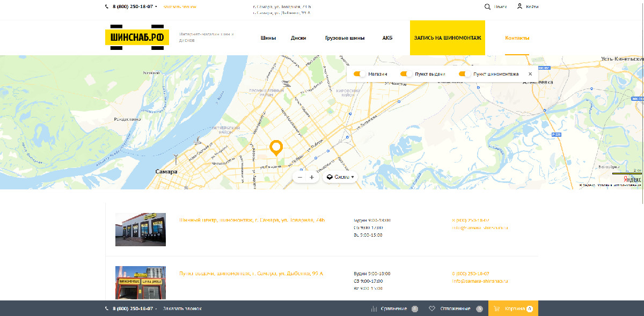Close the map filter panel
Screen dimensions: 644x316
(x=530, y=74)
